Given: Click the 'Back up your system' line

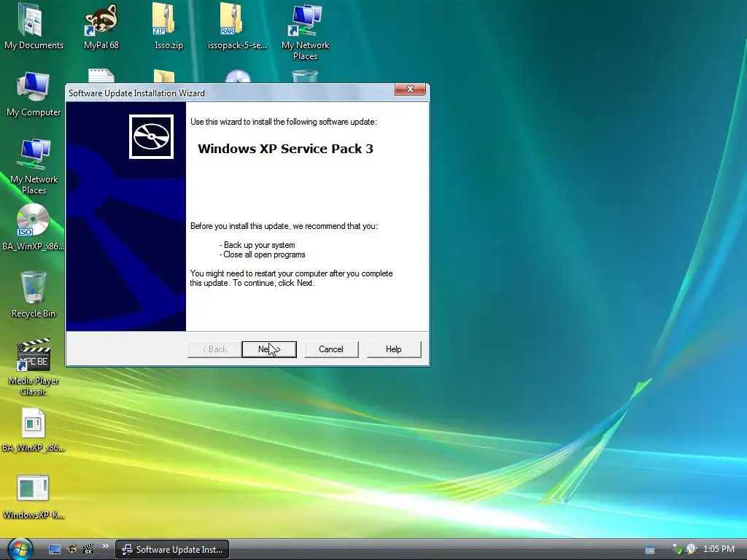Looking at the screenshot, I should point(258,245).
